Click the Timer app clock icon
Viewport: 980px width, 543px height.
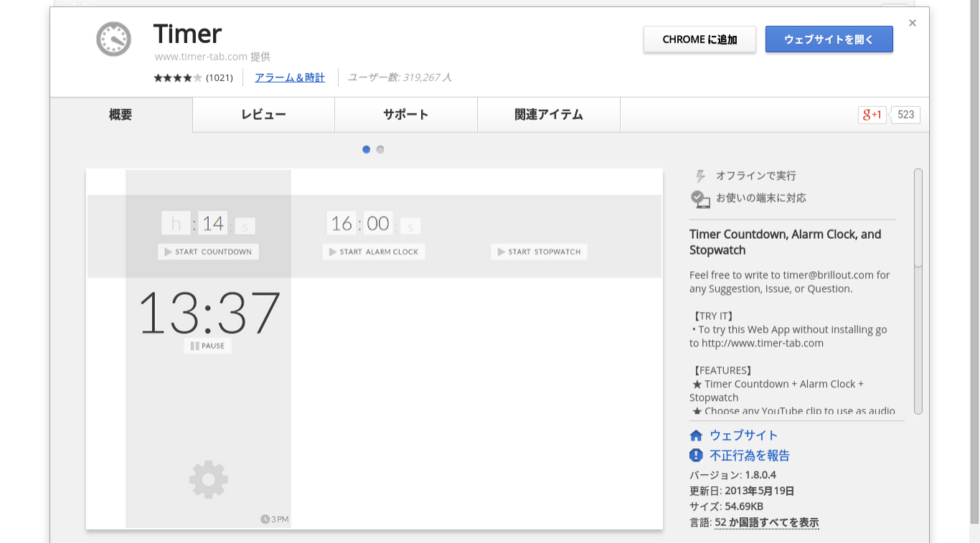tap(114, 39)
